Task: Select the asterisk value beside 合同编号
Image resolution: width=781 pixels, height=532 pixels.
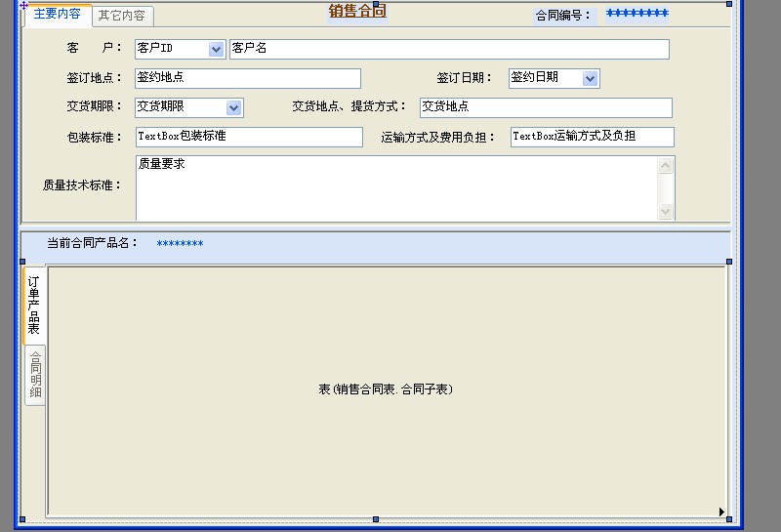Action: tap(637, 14)
